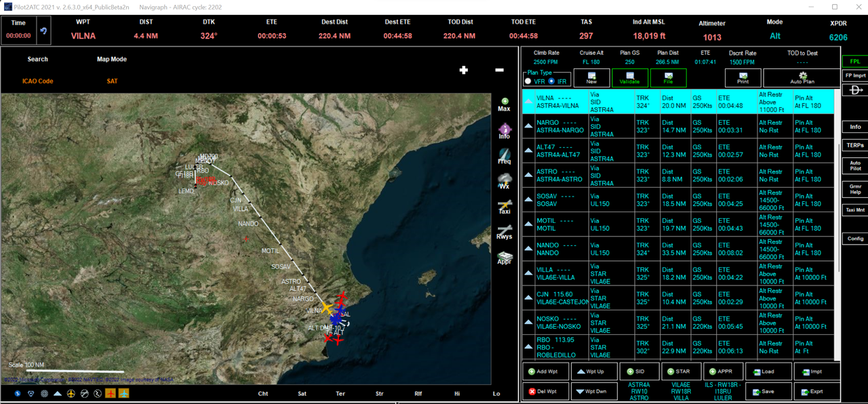Open the Taxi map icon
The height and width of the screenshot is (404, 868).
point(504,207)
